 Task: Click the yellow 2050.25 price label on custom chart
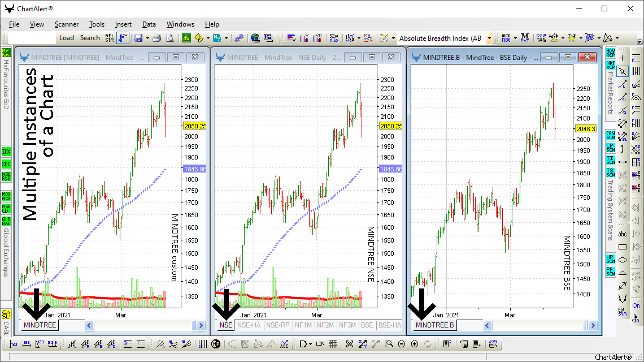[195, 126]
